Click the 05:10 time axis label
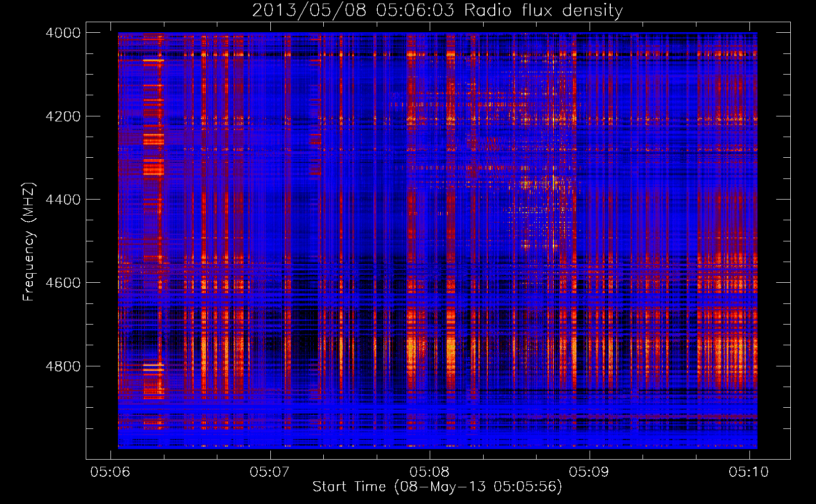Screen dimensions: 816x504 [x=748, y=472]
